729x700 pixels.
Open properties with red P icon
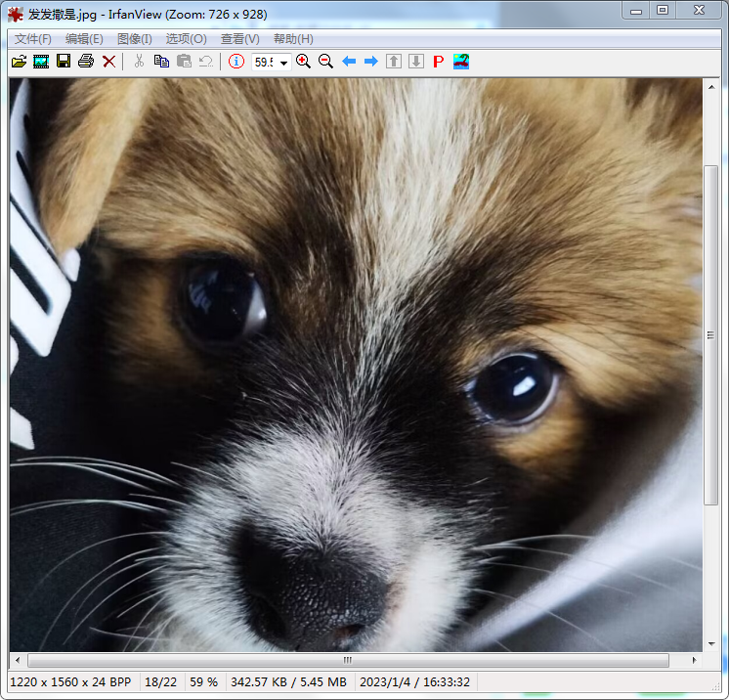[438, 62]
